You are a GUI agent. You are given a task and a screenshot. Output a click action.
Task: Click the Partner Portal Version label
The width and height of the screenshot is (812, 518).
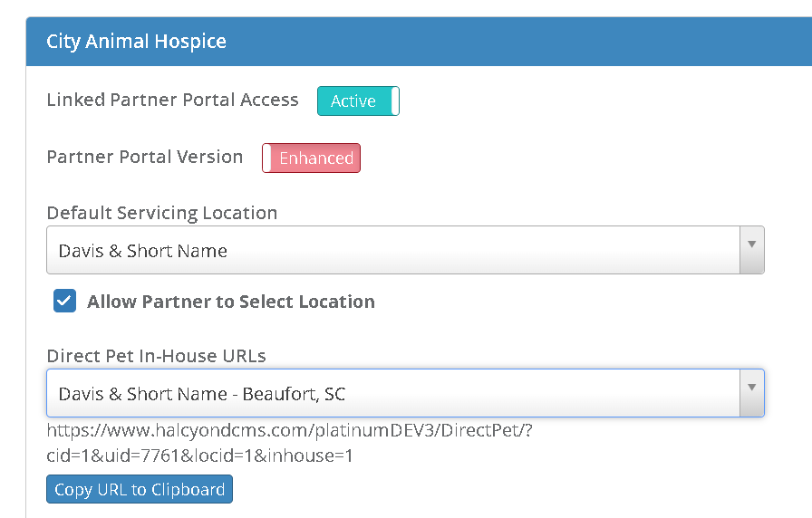point(145,157)
